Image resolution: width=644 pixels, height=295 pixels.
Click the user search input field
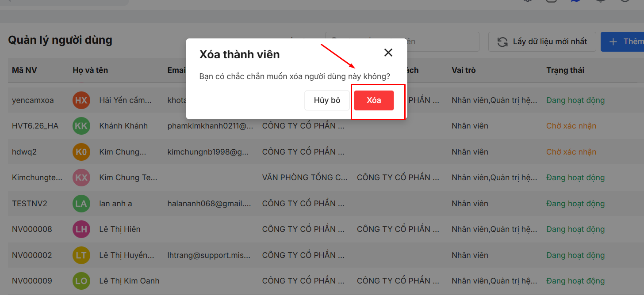click(402, 42)
